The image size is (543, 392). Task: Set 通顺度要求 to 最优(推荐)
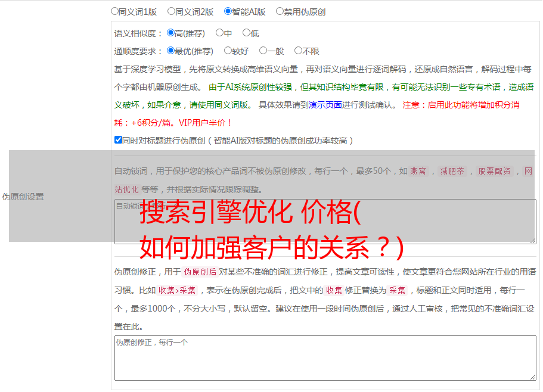coord(170,51)
